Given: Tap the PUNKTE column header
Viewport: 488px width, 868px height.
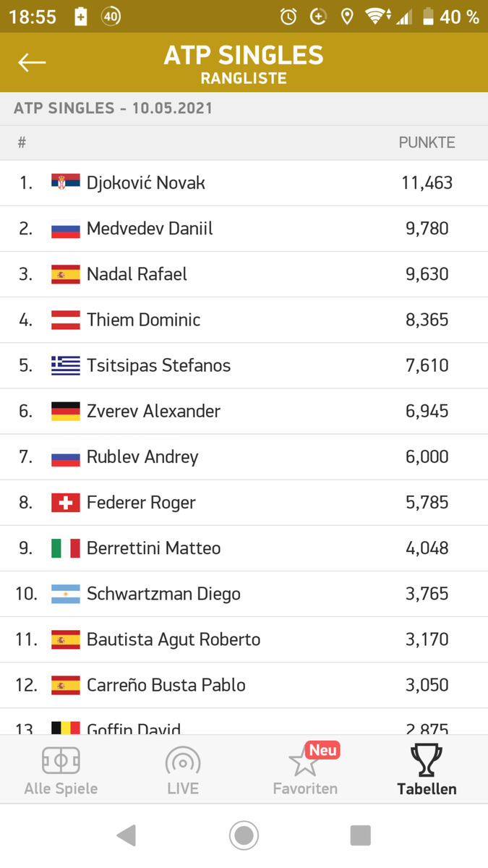Looking at the screenshot, I should (x=427, y=142).
